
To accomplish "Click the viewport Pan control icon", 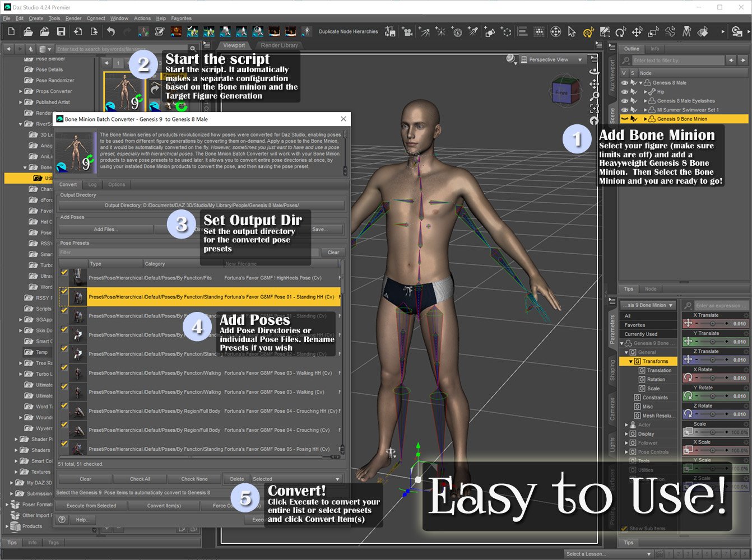I will point(594,84).
